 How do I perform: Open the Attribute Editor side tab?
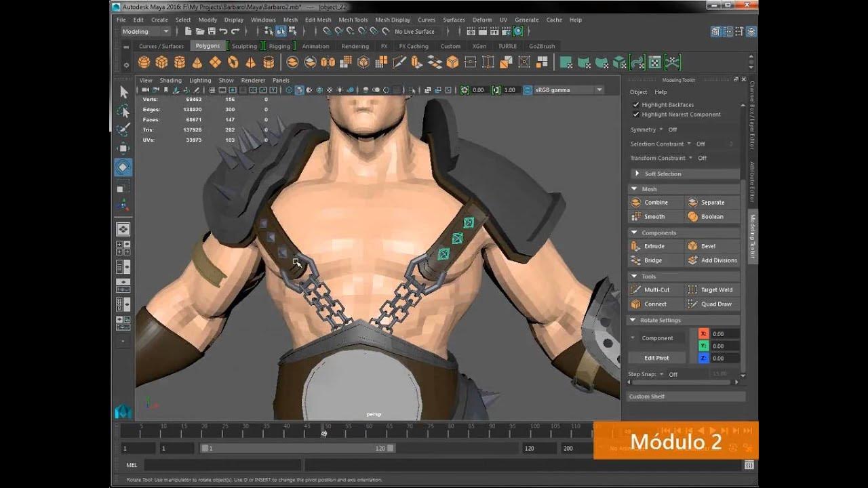(x=751, y=182)
